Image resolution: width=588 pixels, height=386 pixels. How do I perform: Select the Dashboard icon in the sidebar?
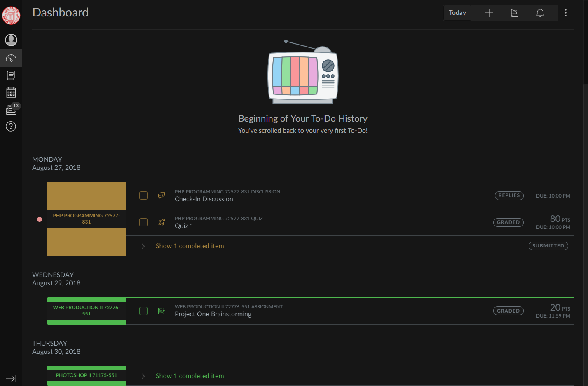point(11,58)
